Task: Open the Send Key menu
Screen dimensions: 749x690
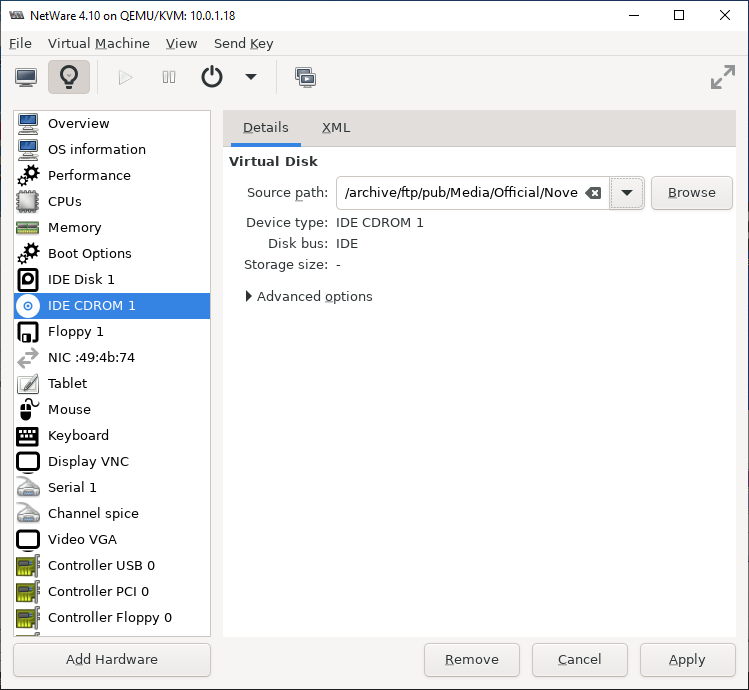Action: click(x=244, y=43)
